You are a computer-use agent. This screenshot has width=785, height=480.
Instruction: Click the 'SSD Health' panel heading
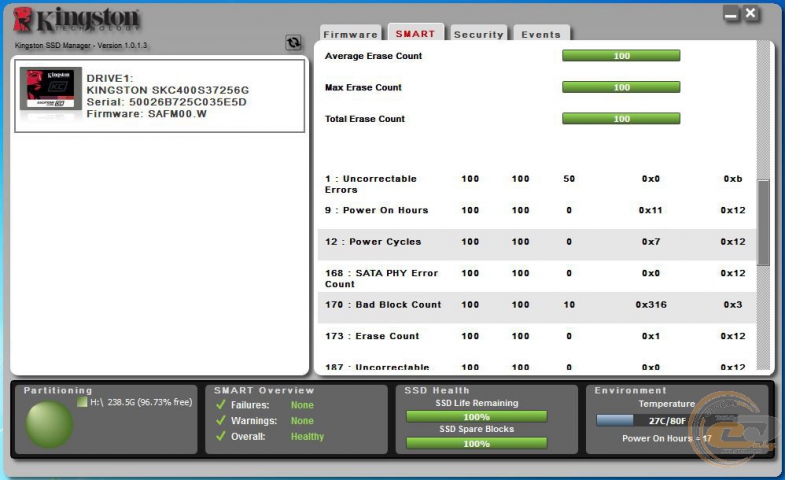(x=437, y=390)
